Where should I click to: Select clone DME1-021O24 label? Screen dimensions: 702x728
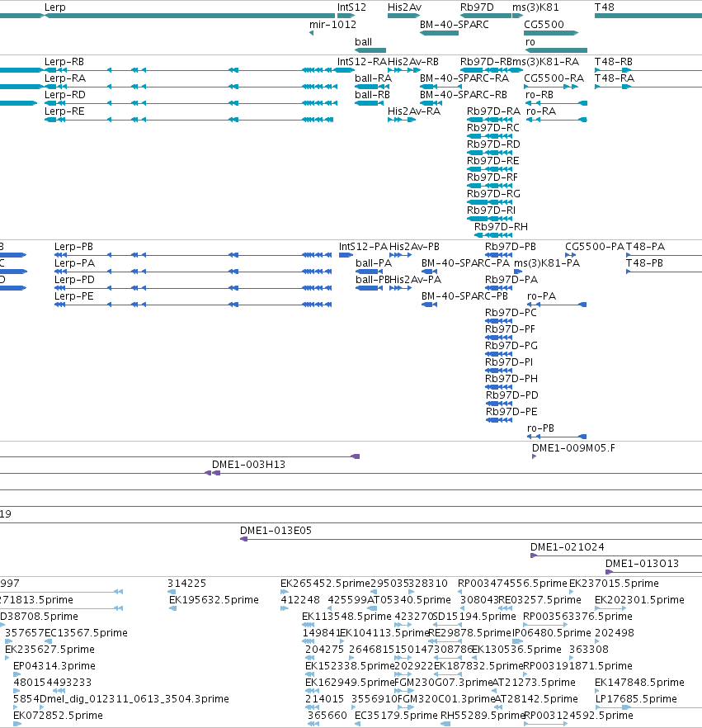(x=567, y=547)
